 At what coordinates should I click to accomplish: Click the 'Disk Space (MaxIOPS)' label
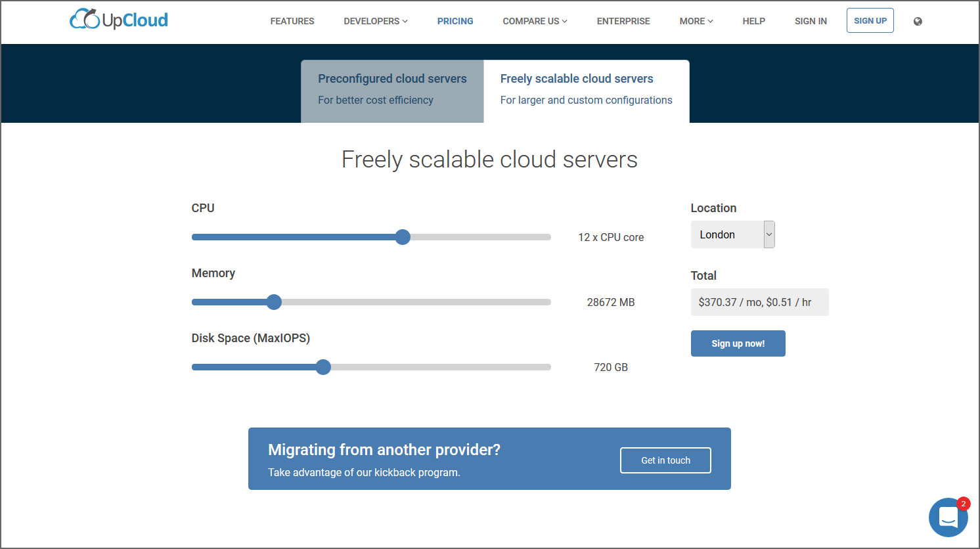pyautogui.click(x=251, y=338)
